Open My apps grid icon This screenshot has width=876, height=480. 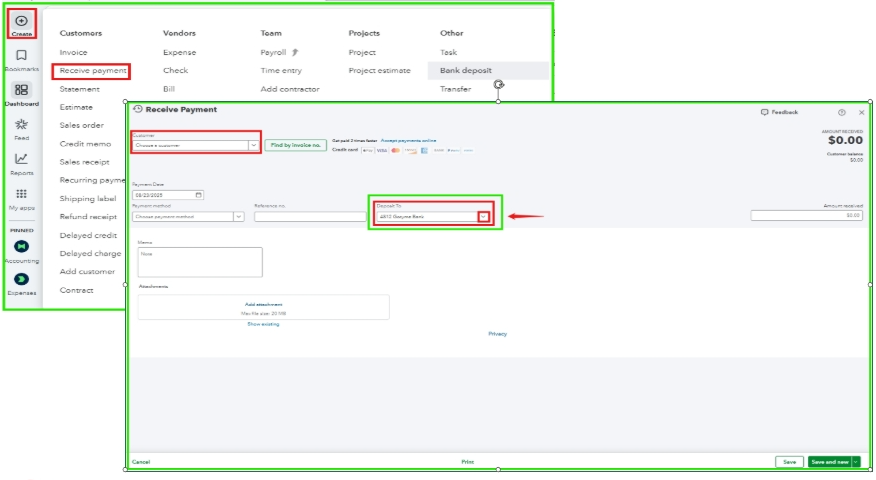21,194
